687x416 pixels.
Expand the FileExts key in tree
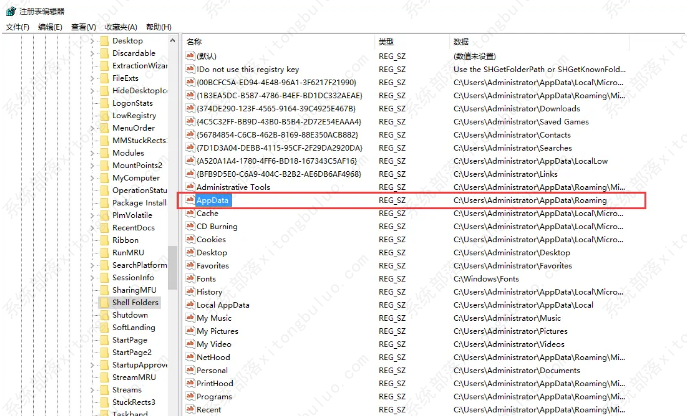93,77
